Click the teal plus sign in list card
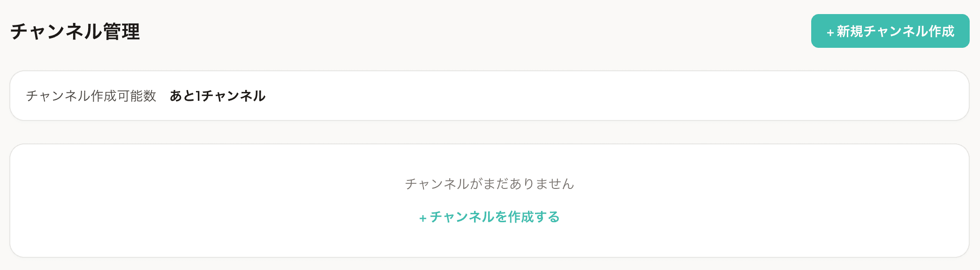The height and width of the screenshot is (270, 980). tap(422, 218)
